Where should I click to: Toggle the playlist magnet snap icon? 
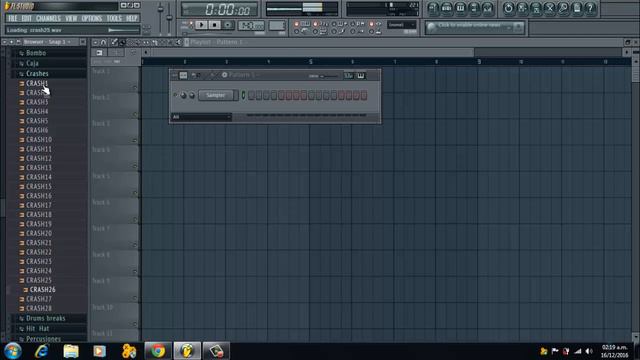pyautogui.click(x=104, y=42)
